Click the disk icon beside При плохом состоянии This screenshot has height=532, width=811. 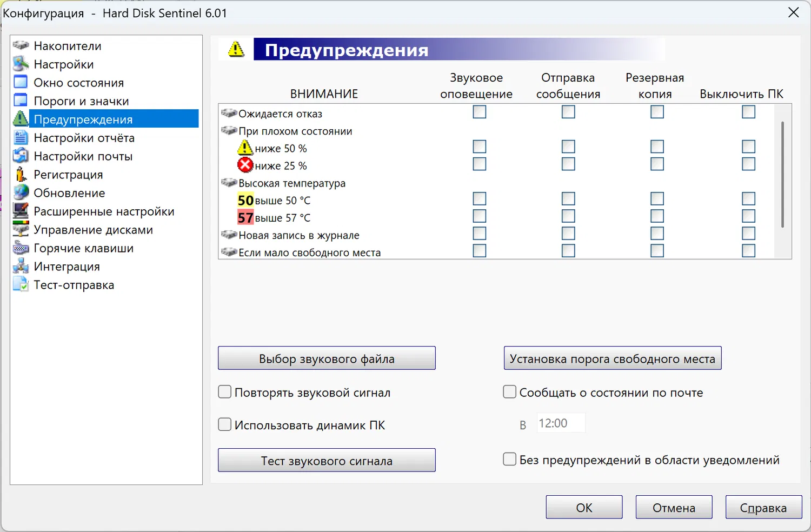(x=229, y=130)
